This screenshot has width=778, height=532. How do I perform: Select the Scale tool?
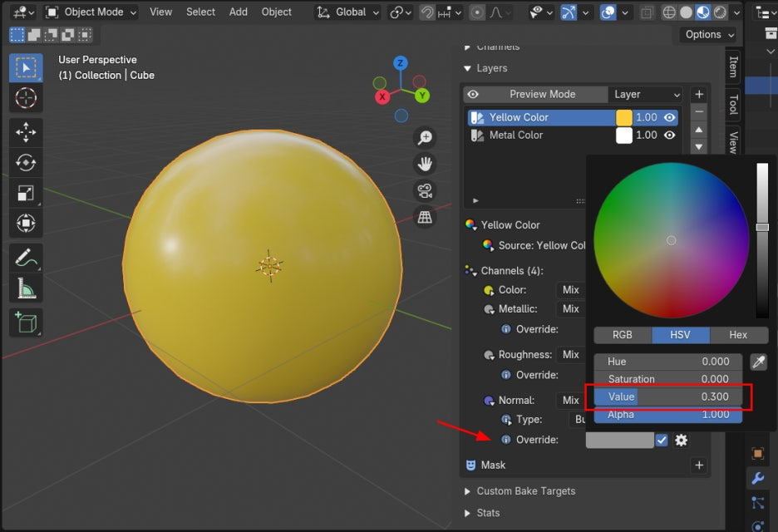(x=26, y=193)
